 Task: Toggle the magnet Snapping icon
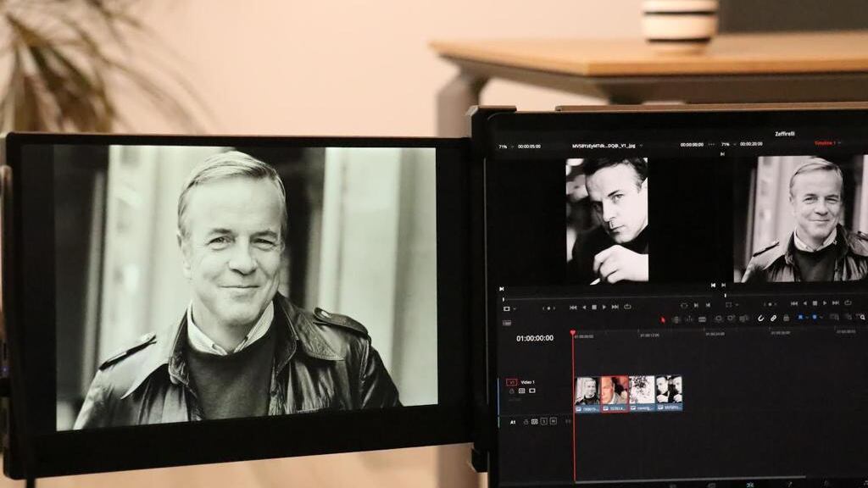760,319
